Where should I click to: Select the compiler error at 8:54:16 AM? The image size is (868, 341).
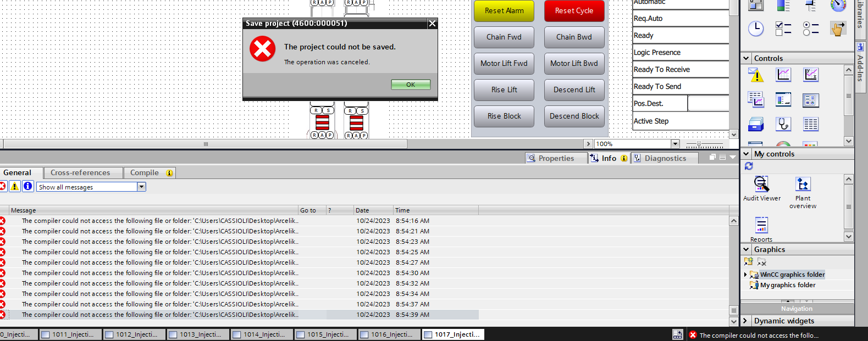(x=239, y=221)
